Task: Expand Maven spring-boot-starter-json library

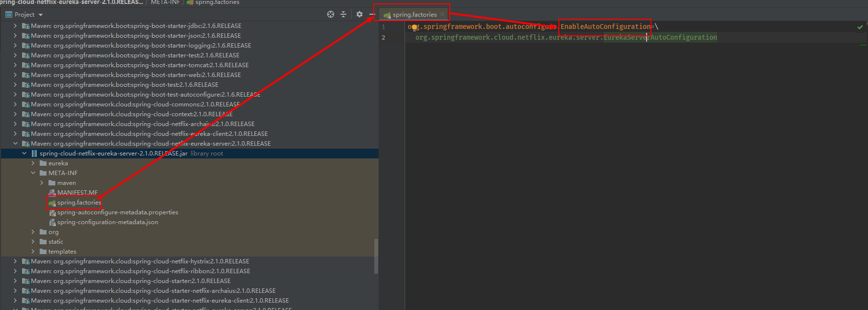Action: (x=15, y=36)
